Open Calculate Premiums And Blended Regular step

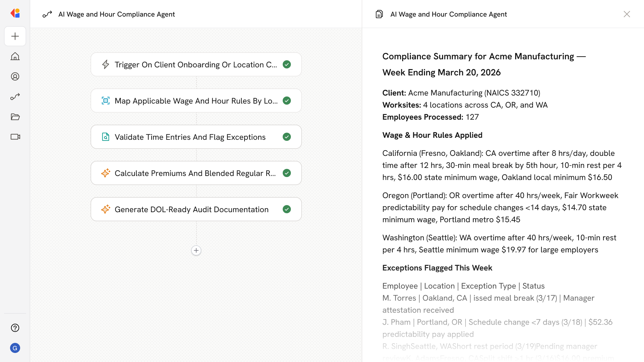(196, 173)
